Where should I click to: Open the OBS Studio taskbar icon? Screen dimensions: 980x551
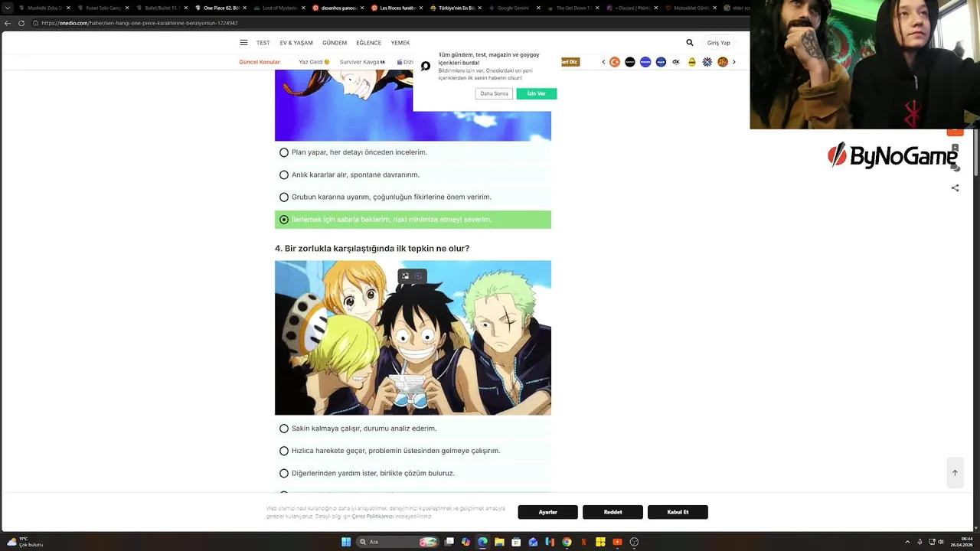point(634,542)
